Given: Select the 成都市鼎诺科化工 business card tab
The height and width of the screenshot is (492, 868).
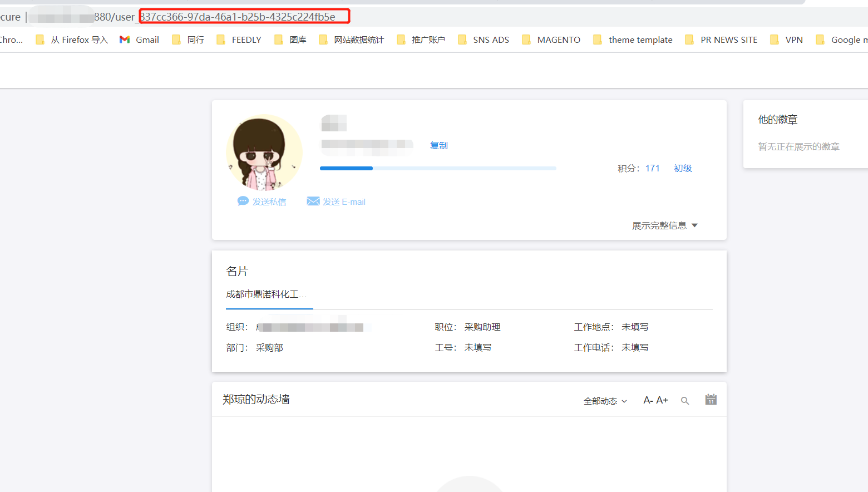Looking at the screenshot, I should 267,294.
